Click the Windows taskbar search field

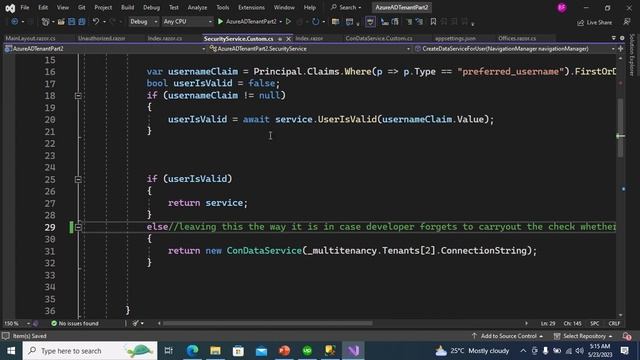point(90,351)
